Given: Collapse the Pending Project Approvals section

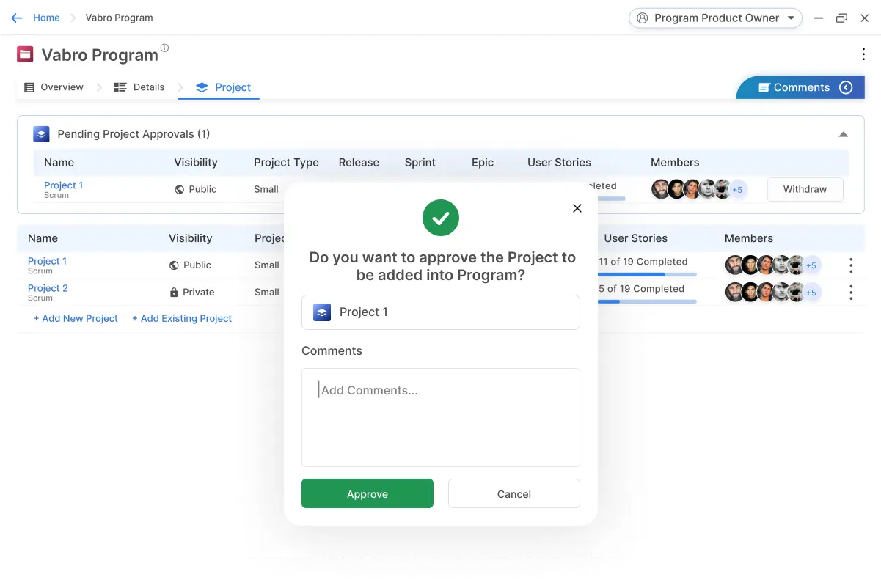Looking at the screenshot, I should [x=843, y=134].
